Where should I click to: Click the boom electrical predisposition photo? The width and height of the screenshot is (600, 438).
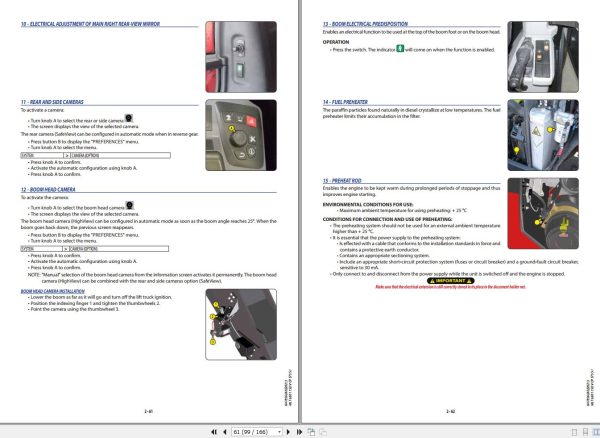point(543,57)
